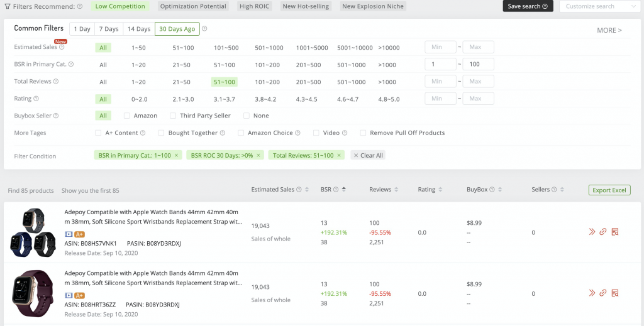Click the report icon for ASIN B08HRT36ZZ row
The image size is (644, 326).
click(x=615, y=293)
